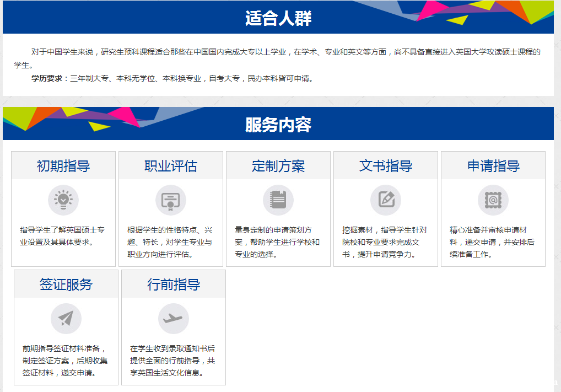Click the stamp icon under 申请指导
Viewport: 561px width, 392px height.
(x=493, y=200)
